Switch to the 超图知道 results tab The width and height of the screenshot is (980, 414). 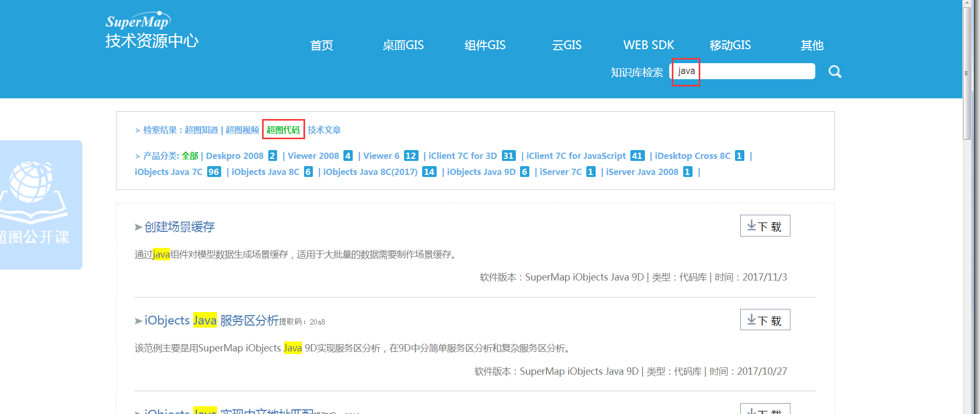point(201,130)
